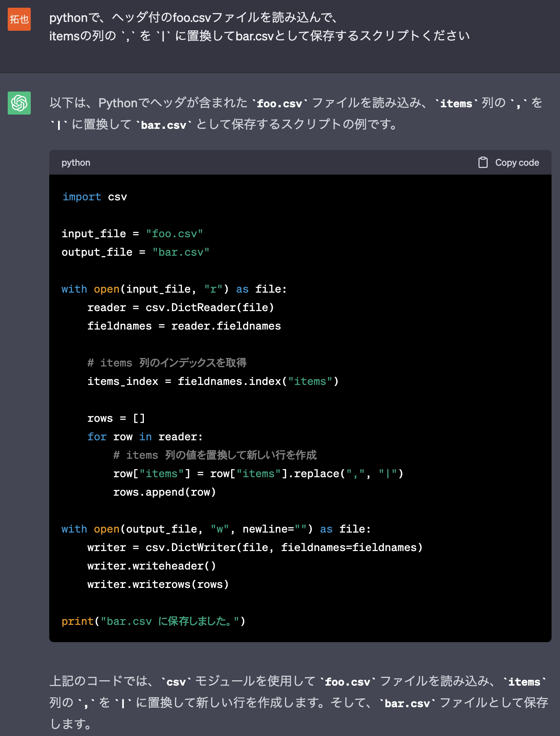Image resolution: width=560 pixels, height=736 pixels.
Task: Click the input_file assignment line
Action: (x=132, y=234)
